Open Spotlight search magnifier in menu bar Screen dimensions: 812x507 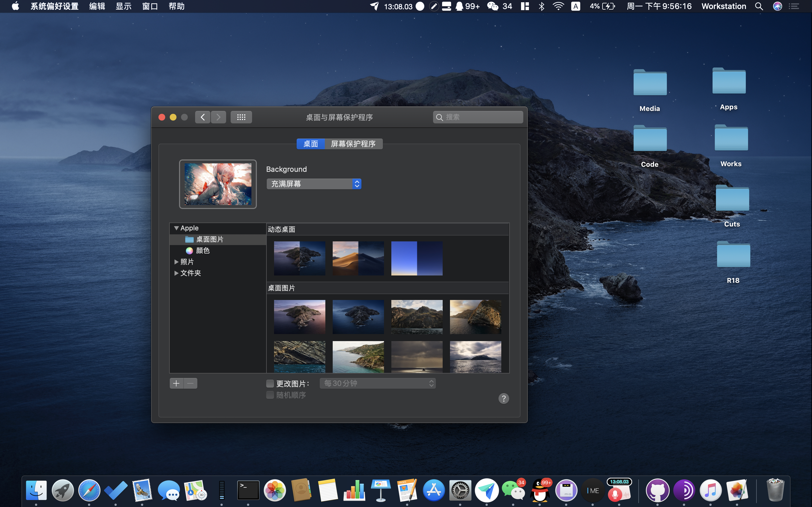[759, 6]
